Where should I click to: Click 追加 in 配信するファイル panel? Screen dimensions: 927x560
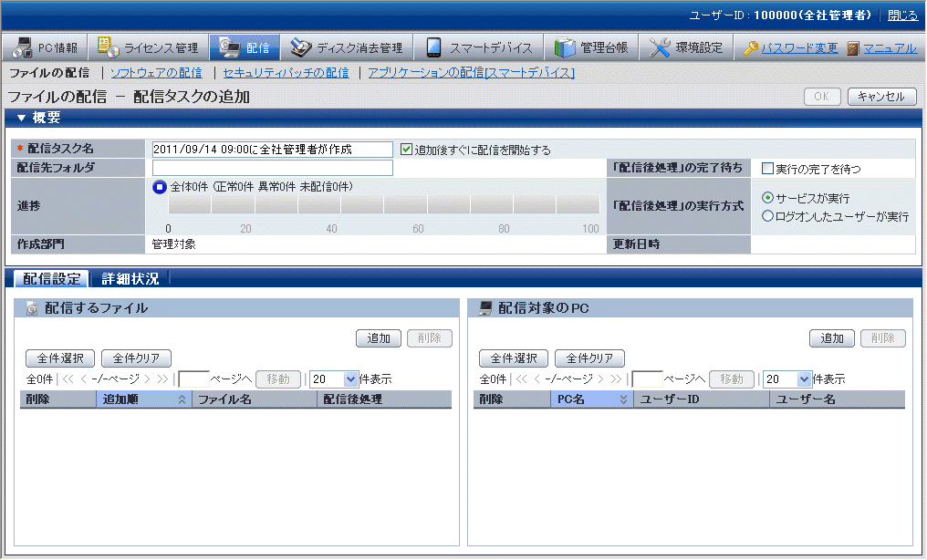click(379, 337)
